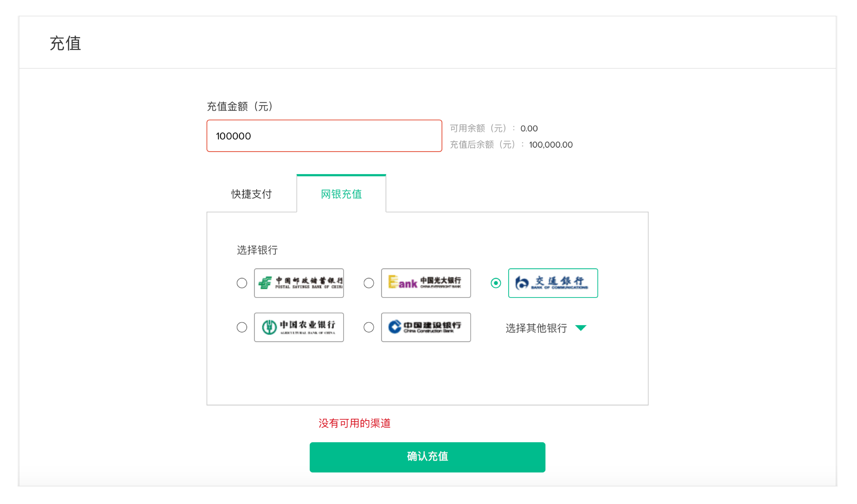The width and height of the screenshot is (857, 504).
Task: Select Postal Savings Bank radio button
Action: [x=242, y=283]
